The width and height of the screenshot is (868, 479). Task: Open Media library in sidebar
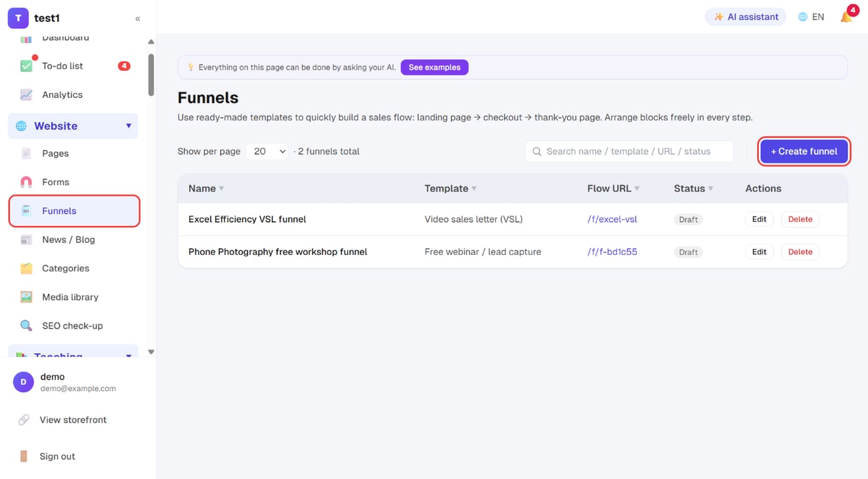tap(74, 297)
